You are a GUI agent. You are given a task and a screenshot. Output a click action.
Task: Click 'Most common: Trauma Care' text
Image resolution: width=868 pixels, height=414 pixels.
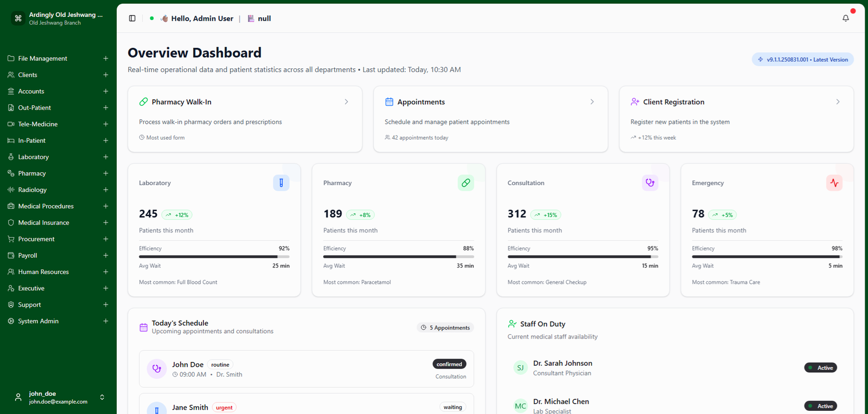726,282
